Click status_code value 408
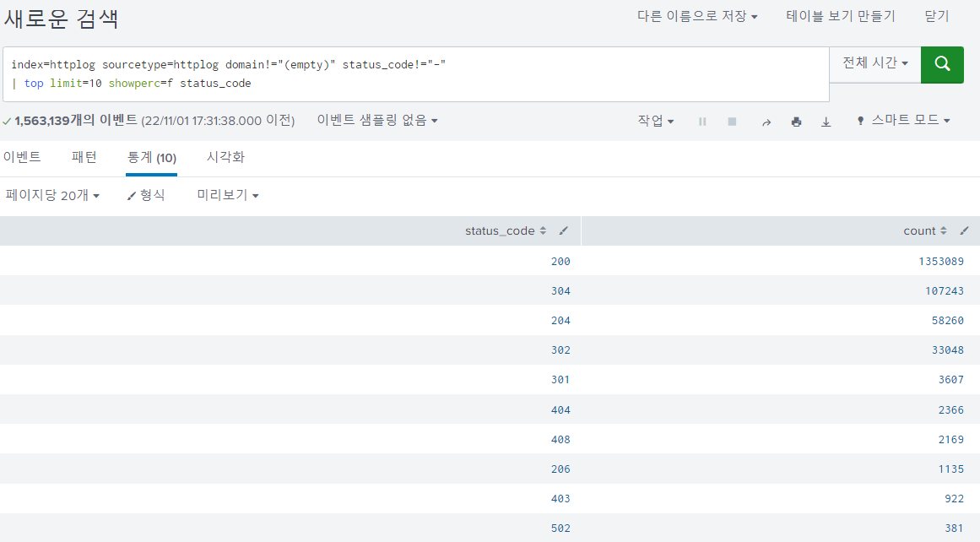Image resolution: width=980 pixels, height=542 pixels. 560,440
